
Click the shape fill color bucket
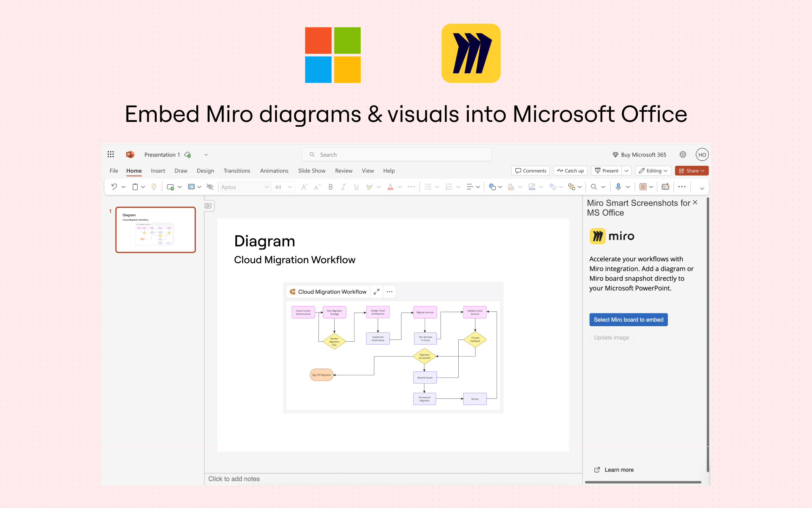511,187
